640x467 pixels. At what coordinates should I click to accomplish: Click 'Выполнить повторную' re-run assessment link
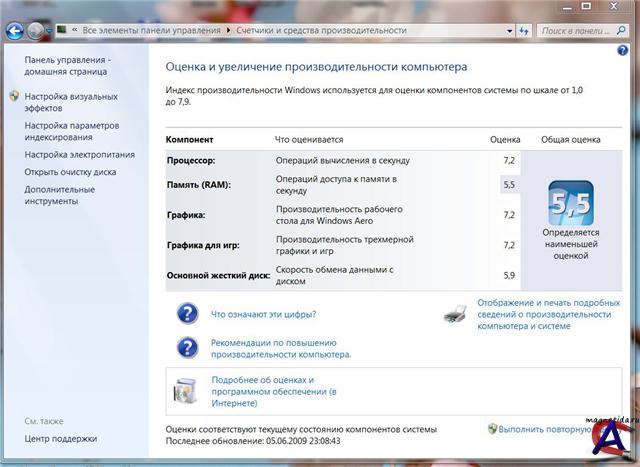pos(545,429)
